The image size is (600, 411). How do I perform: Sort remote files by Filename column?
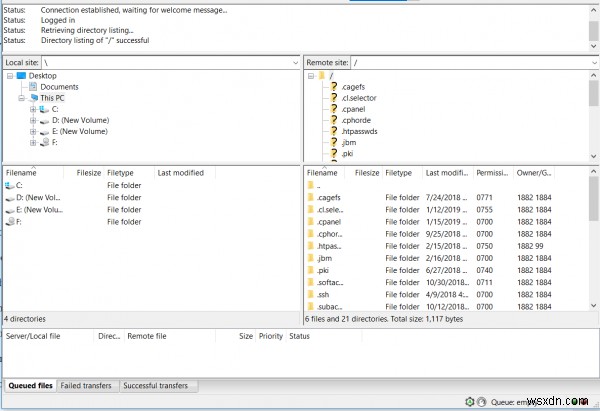322,173
